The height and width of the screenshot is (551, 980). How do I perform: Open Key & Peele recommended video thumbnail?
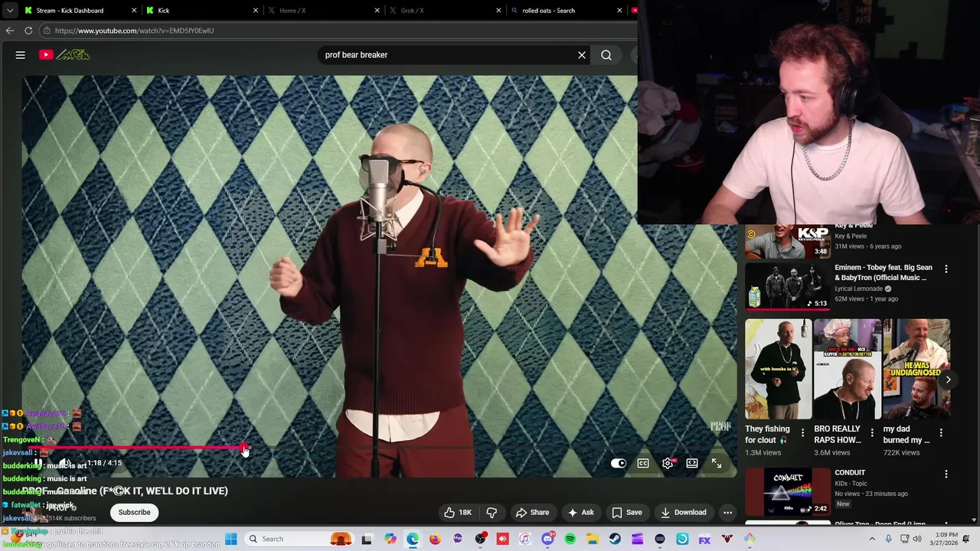tap(788, 241)
